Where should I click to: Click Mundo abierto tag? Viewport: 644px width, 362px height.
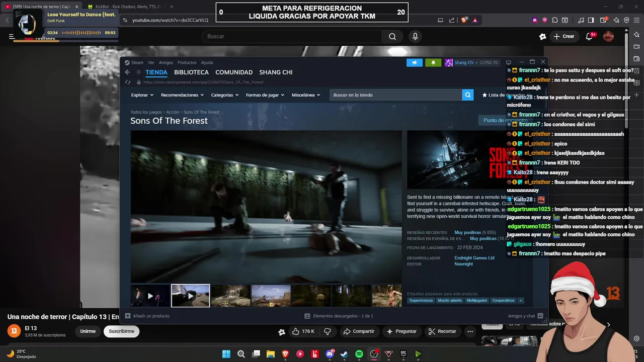pyautogui.click(x=450, y=301)
